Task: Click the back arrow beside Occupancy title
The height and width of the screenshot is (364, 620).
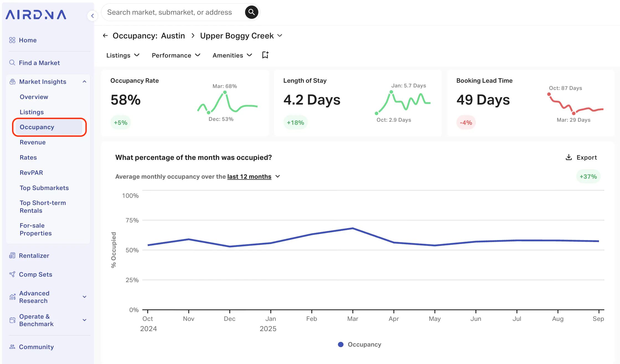Action: 105,35
